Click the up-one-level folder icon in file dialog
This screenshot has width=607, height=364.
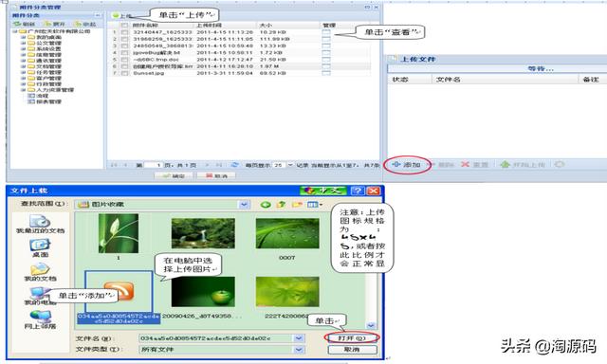click(x=281, y=204)
